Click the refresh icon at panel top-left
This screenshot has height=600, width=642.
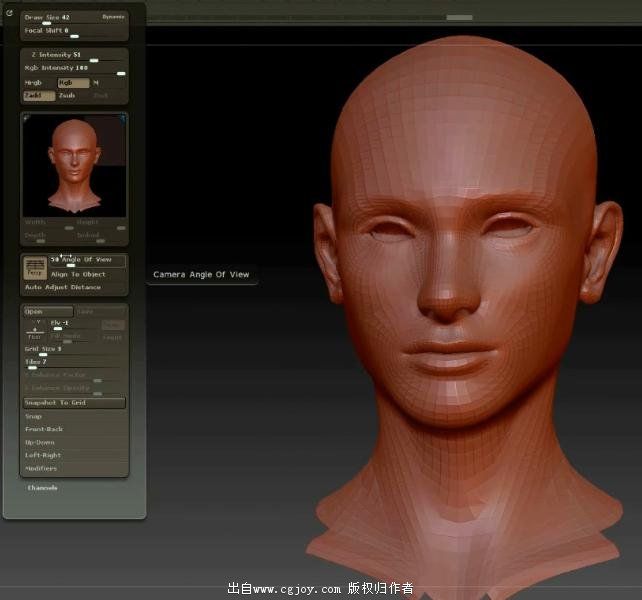(10, 13)
